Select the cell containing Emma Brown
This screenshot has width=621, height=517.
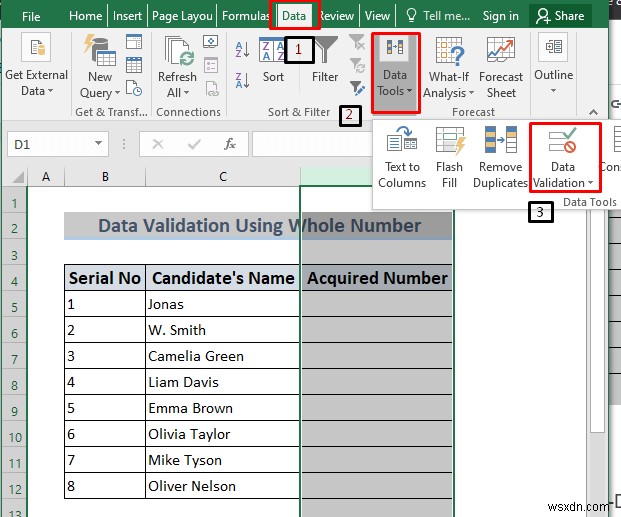(223, 408)
